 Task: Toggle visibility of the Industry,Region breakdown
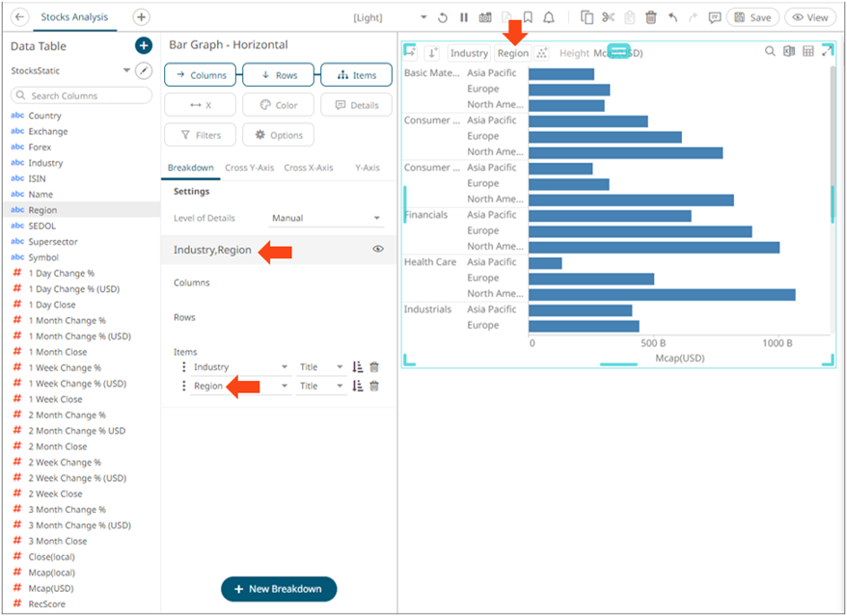coord(378,249)
